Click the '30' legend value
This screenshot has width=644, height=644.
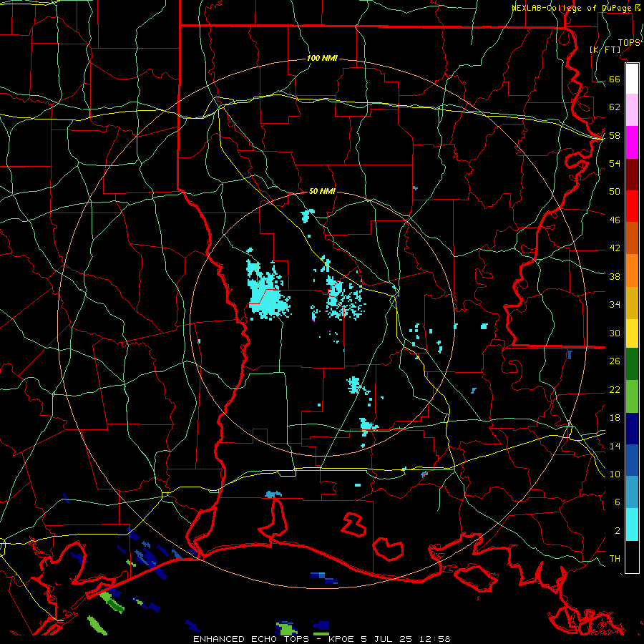click(615, 333)
